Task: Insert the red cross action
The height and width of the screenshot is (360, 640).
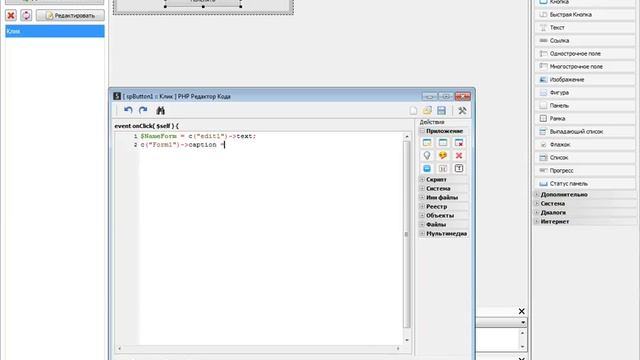Action: point(459,156)
